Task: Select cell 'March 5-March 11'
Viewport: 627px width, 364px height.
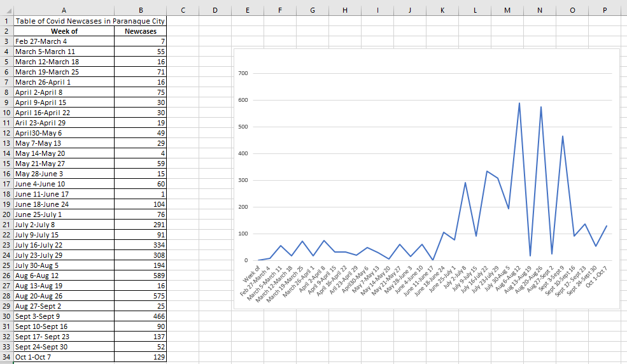Action: coord(64,52)
